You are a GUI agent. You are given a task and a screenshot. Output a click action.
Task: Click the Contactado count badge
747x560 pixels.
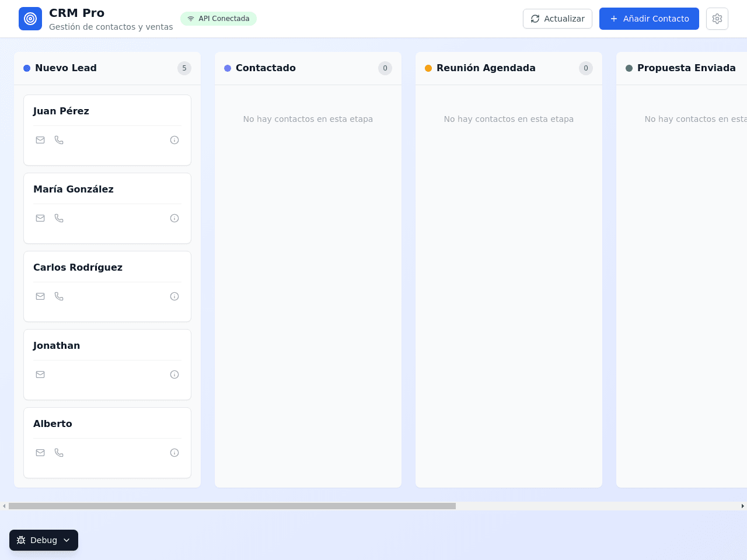(x=385, y=68)
